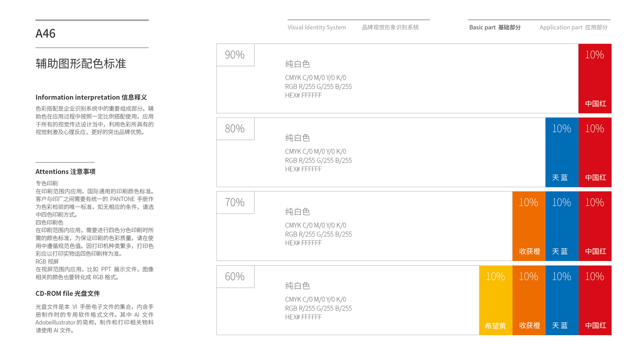
Task: Click the Attentions 注意事项 heading
Action: [x=66, y=172]
